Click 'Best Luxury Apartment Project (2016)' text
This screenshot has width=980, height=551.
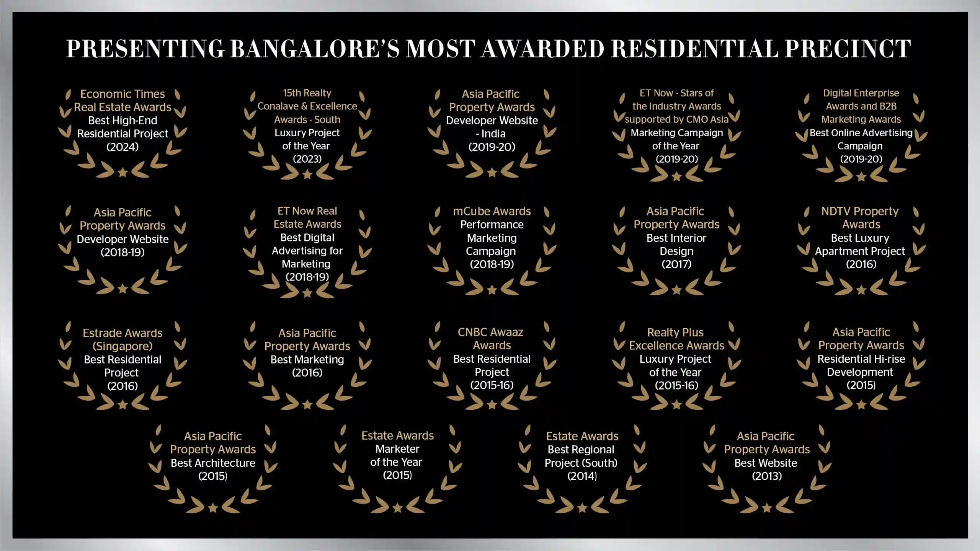[x=861, y=251]
